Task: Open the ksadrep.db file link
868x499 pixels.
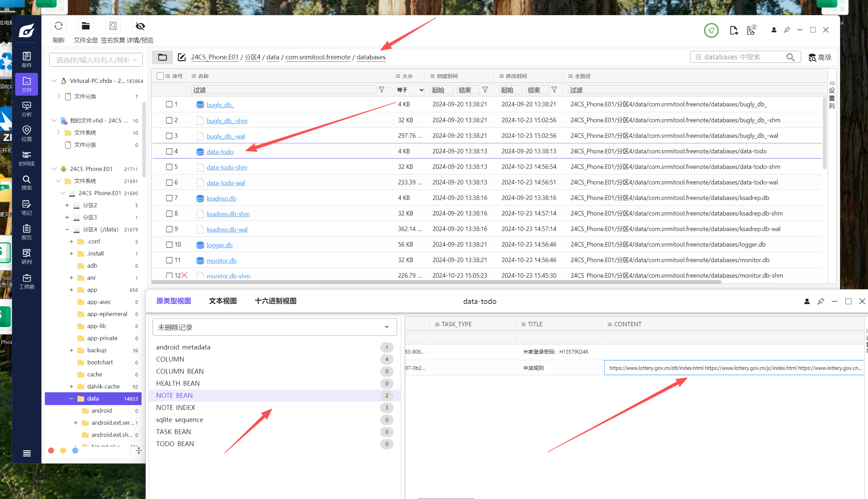Action: 221,198
